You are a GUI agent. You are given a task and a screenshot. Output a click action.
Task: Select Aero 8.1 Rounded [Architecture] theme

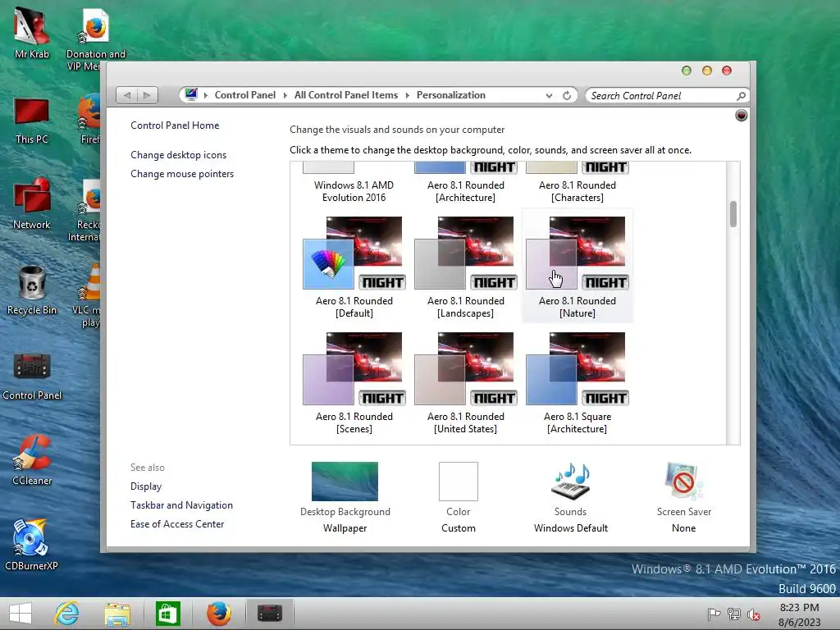click(466, 183)
